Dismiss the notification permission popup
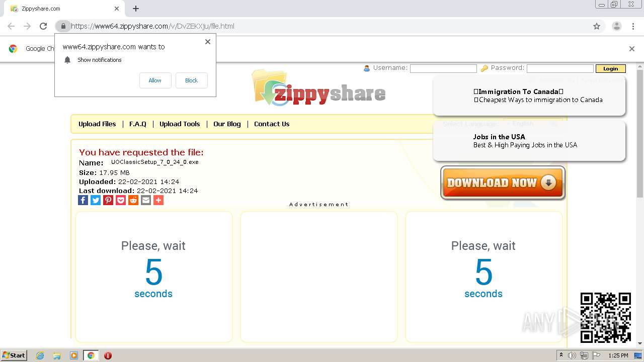 pyautogui.click(x=208, y=42)
